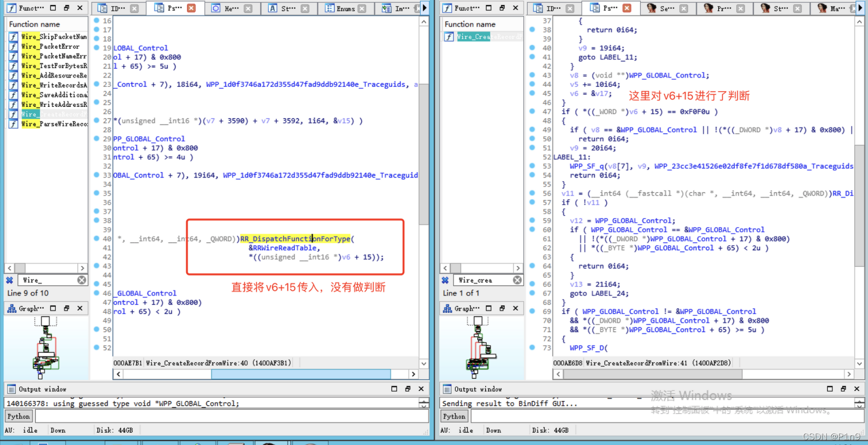Click function icon beside Wire_ParseWireReco
868x445 pixels.
pyautogui.click(x=13, y=124)
